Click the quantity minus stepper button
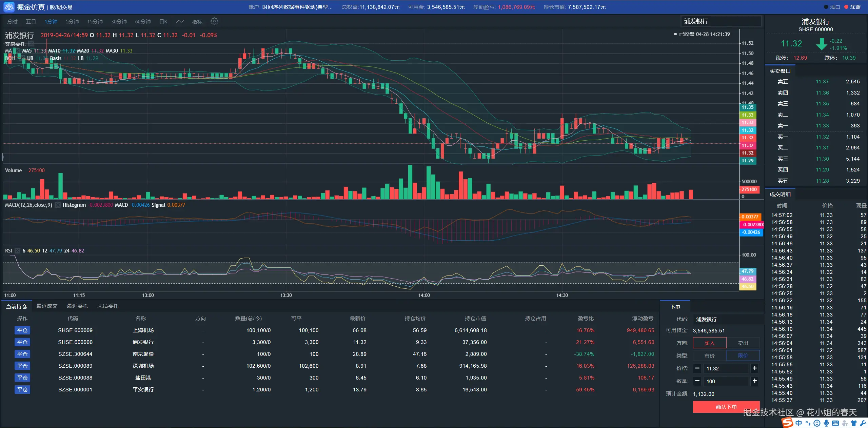The image size is (868, 428). coord(697,381)
